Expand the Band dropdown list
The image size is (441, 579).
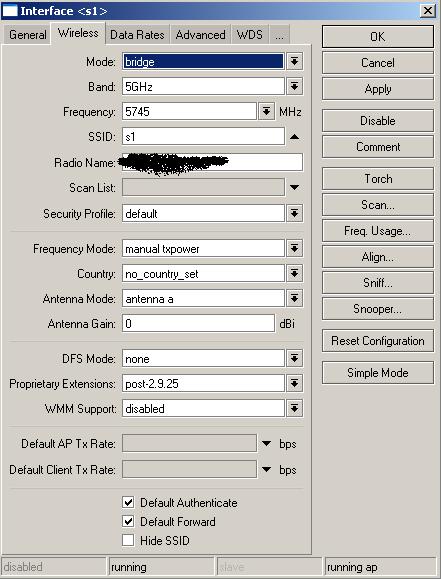[x=294, y=87]
